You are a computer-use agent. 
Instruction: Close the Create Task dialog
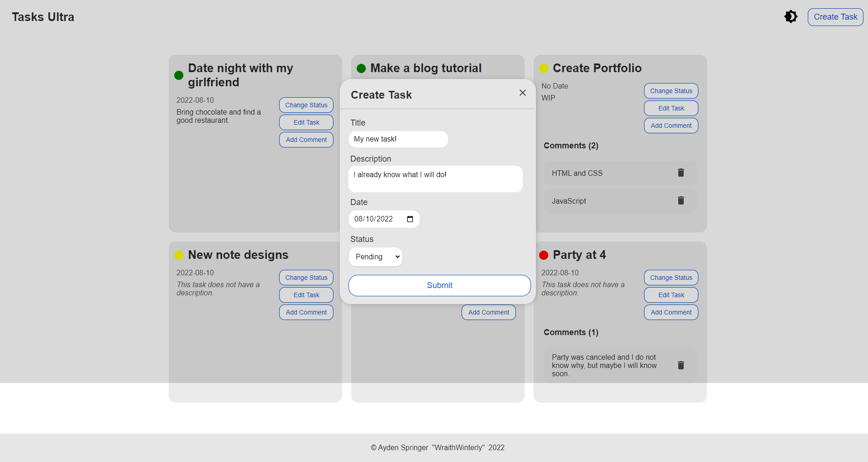(522, 93)
